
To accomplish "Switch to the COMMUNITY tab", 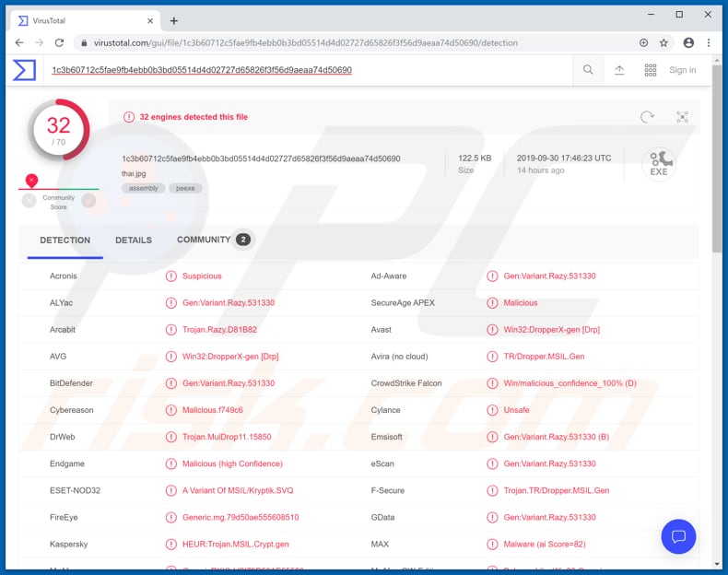I will [214, 240].
